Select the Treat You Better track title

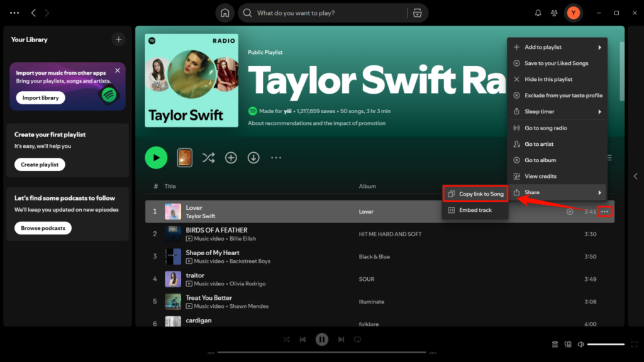coord(209,298)
